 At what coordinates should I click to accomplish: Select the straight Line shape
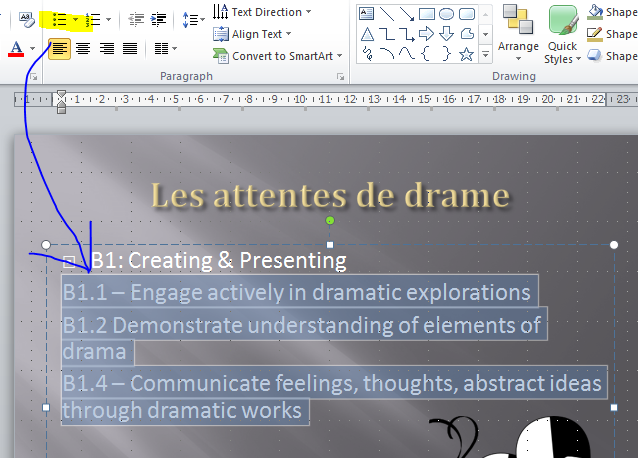coord(387,13)
